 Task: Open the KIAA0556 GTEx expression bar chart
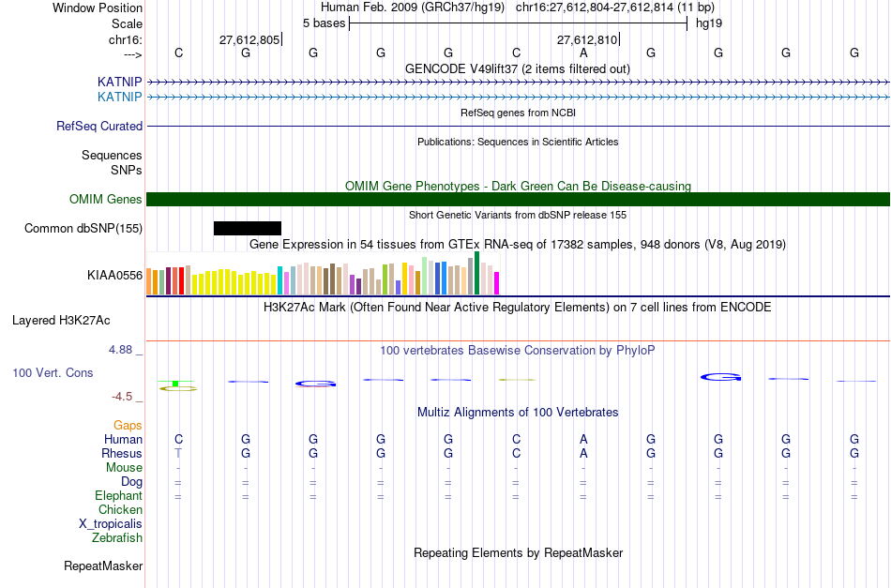pyautogui.click(x=323, y=273)
